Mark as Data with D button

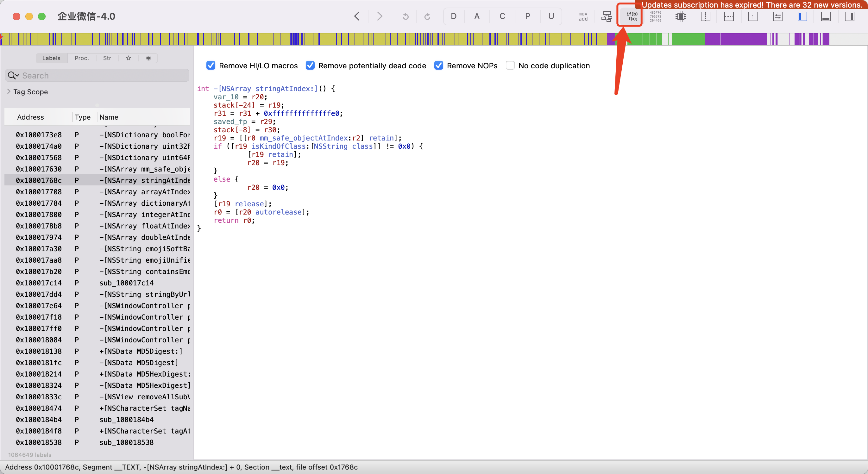[x=454, y=16]
